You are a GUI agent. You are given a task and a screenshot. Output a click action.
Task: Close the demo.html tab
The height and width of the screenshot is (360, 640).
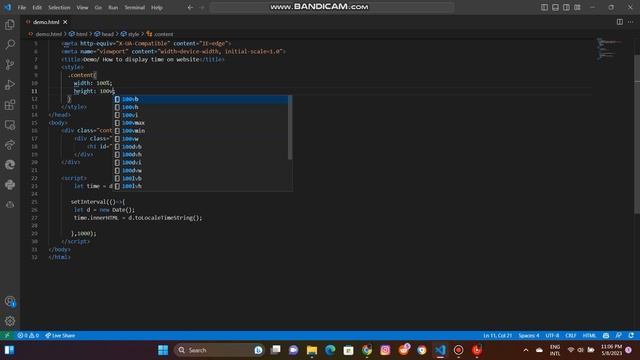(65, 22)
